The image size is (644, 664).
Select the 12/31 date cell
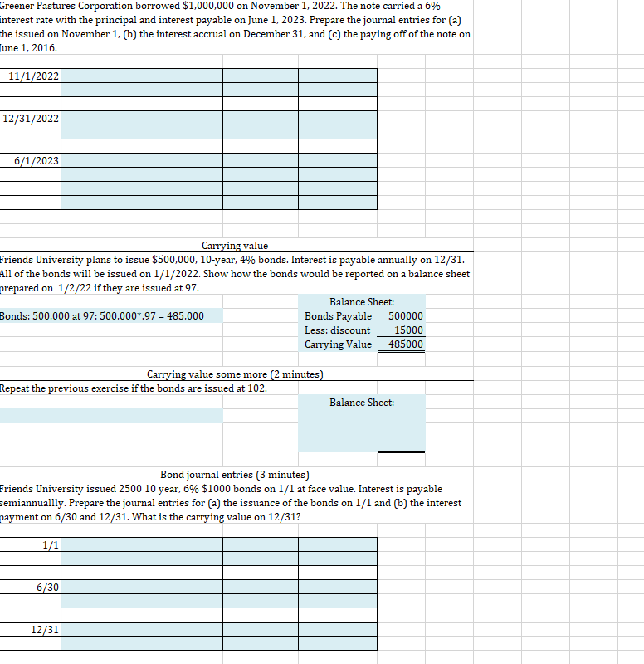coord(30,629)
